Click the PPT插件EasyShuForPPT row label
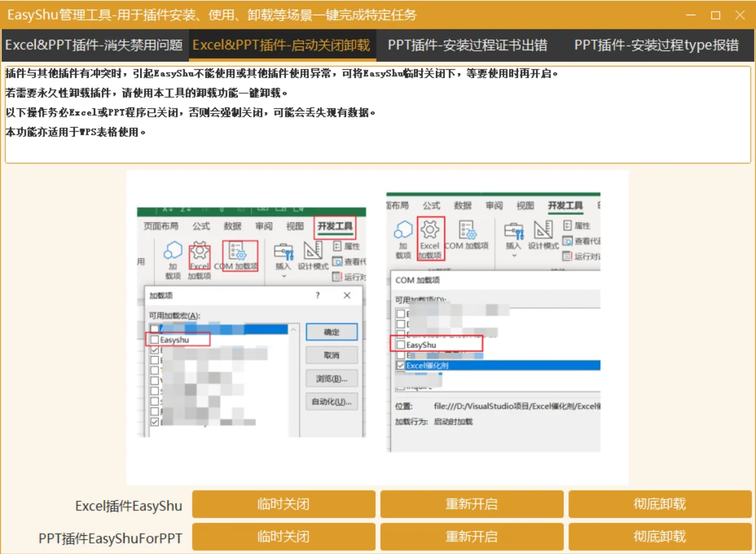 (x=110, y=538)
